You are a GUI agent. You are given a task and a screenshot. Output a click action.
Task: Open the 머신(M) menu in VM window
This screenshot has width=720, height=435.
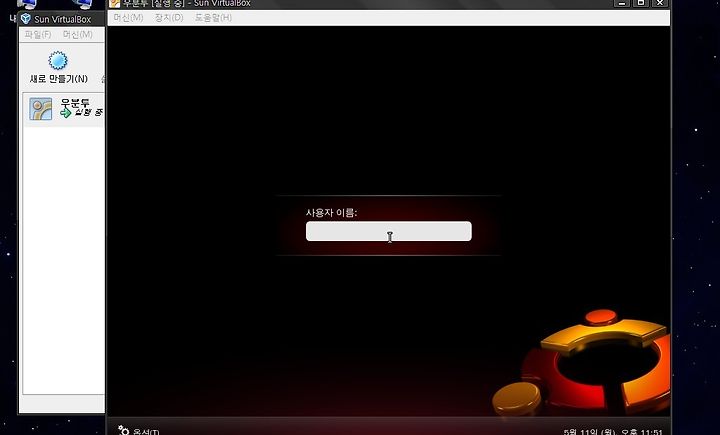[128, 17]
